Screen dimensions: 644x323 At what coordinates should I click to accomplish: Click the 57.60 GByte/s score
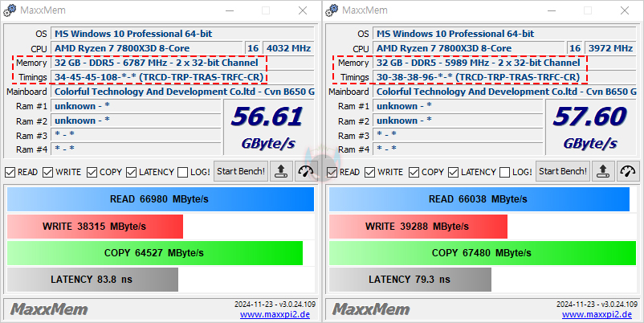coord(590,128)
